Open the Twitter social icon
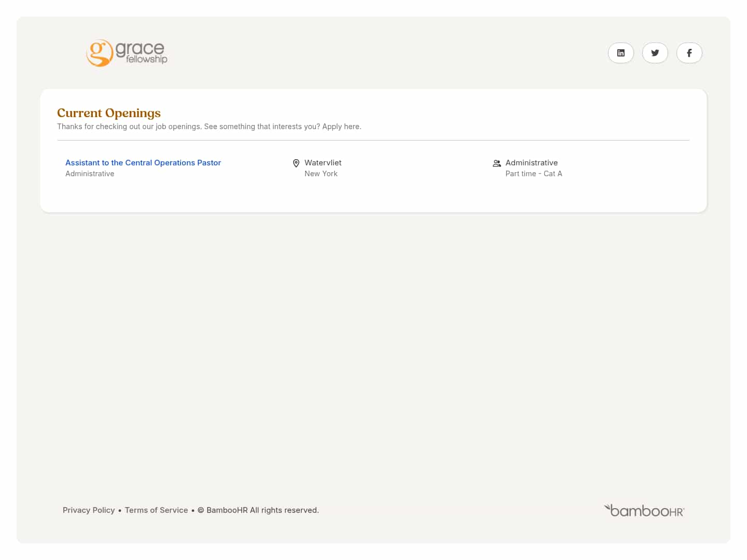Viewport: 747px width, 560px height. [x=655, y=53]
